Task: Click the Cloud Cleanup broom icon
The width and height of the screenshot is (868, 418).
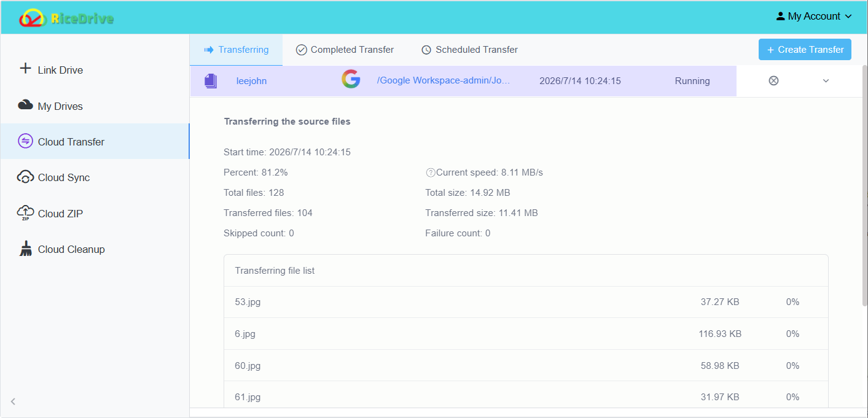Action: (25, 249)
